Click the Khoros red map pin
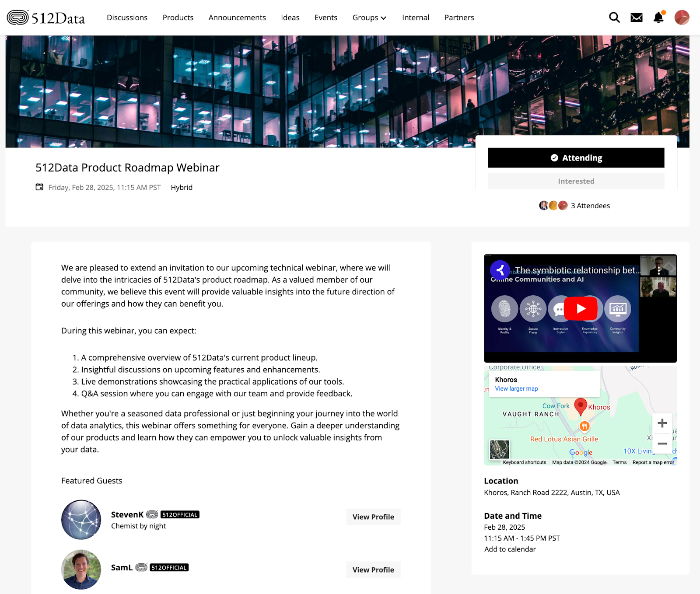Screen dimensions: 700x594 581,406
